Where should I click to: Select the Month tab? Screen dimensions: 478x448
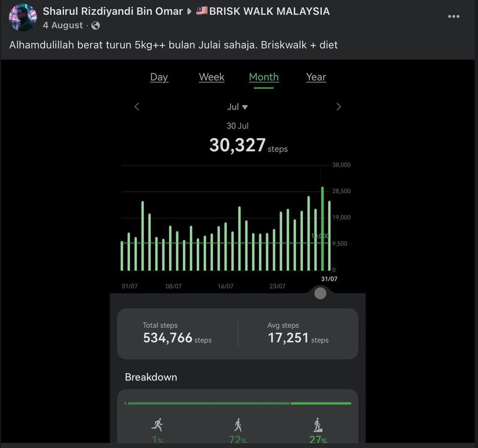264,77
